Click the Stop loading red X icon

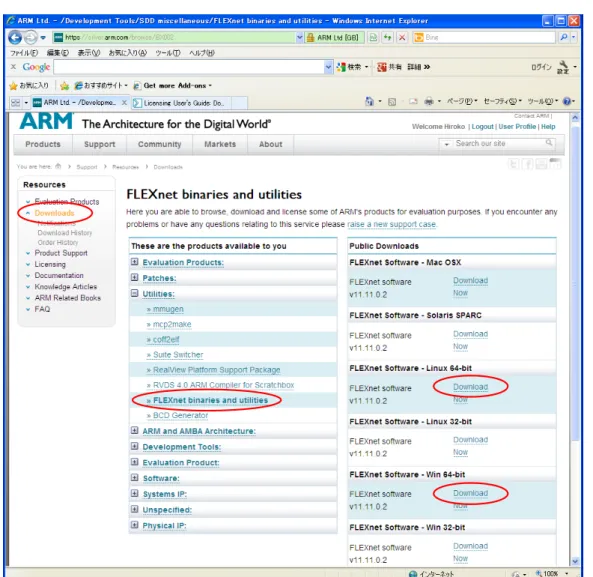tap(402, 37)
